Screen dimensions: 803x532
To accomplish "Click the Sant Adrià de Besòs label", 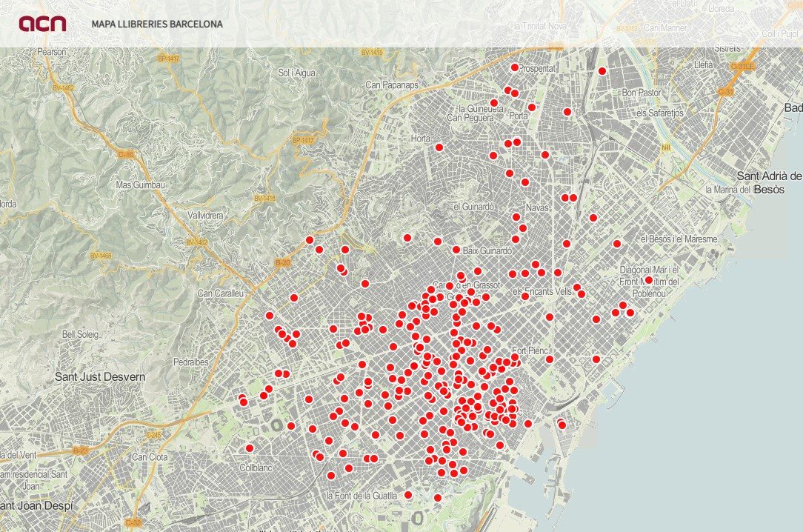I will (769, 182).
